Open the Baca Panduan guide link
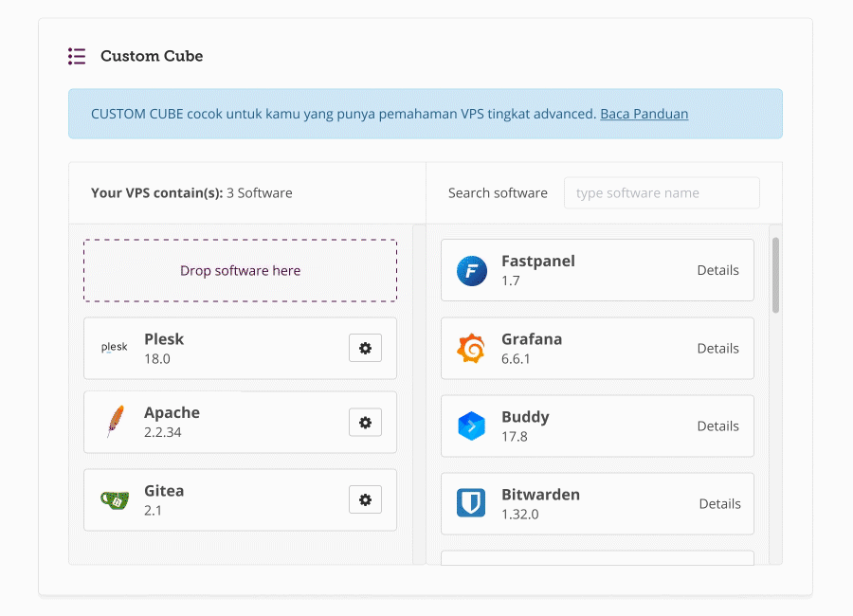The width and height of the screenshot is (853, 616). pos(644,114)
